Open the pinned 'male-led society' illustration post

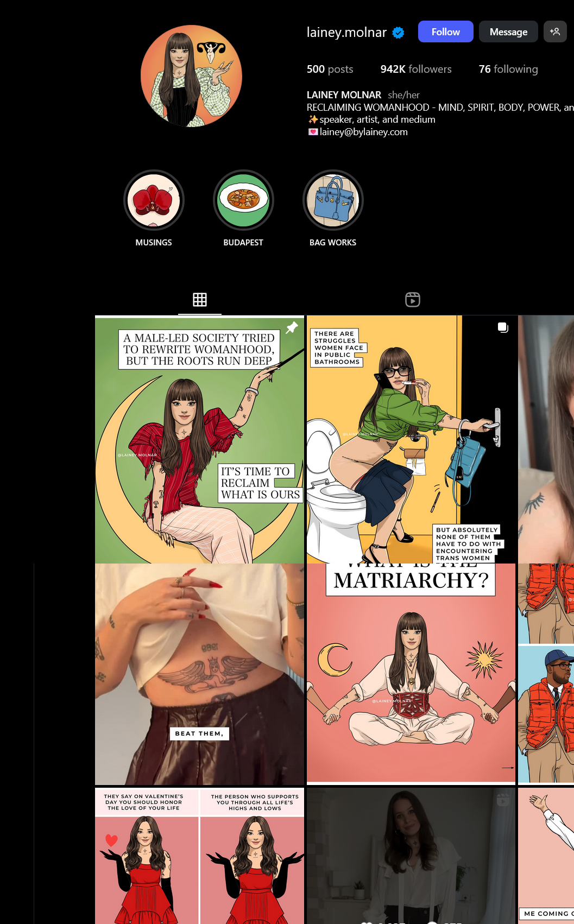[199, 440]
